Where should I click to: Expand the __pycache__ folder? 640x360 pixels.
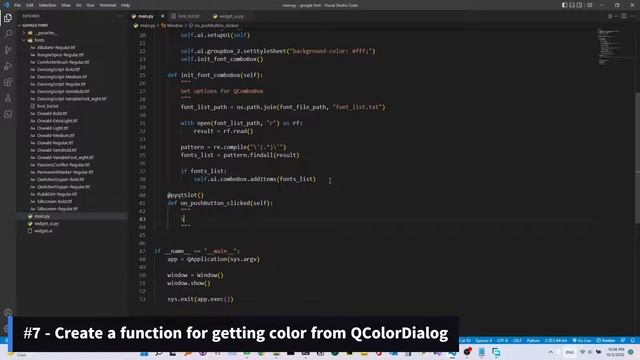tap(45, 33)
